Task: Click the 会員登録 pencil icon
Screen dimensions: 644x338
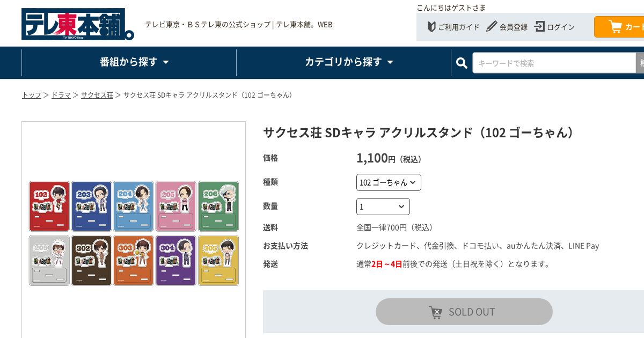Action: click(x=492, y=26)
